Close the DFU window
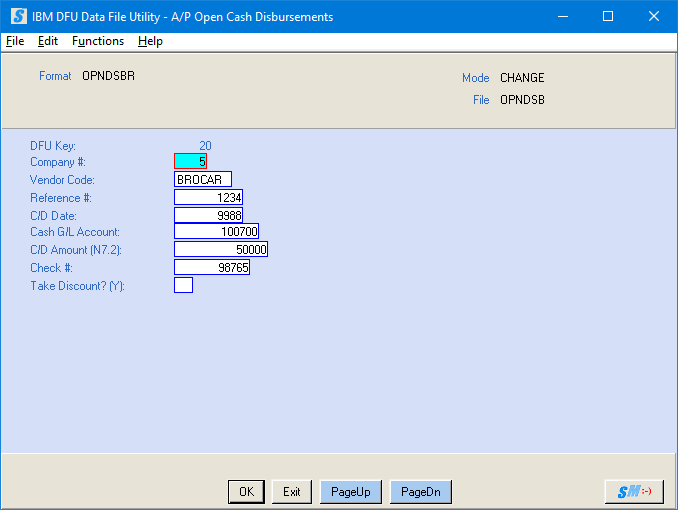This screenshot has height=510, width=678. click(x=654, y=16)
